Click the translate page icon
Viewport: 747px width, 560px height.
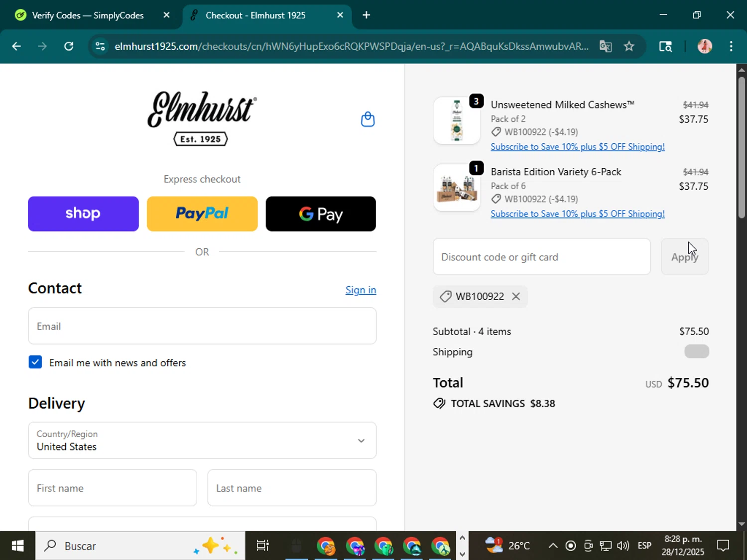pyautogui.click(x=606, y=46)
